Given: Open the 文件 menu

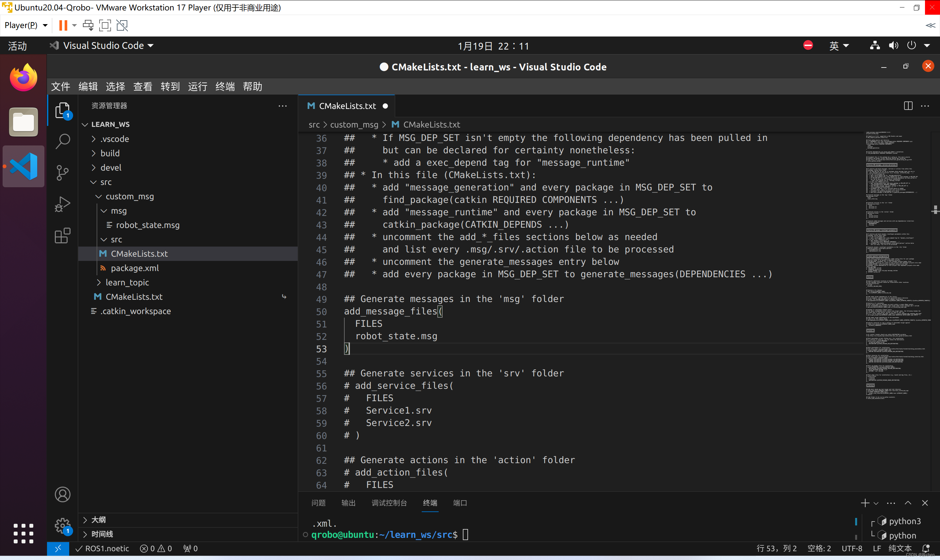Looking at the screenshot, I should 60,86.
